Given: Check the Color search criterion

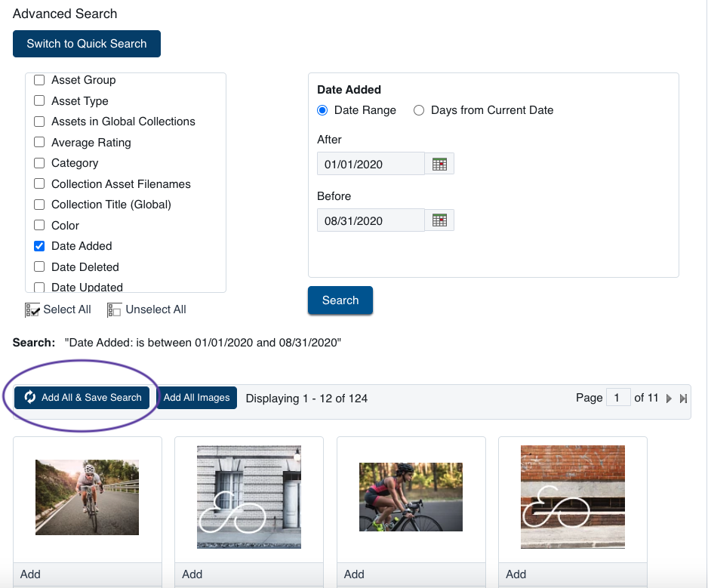Looking at the screenshot, I should tap(38, 225).
